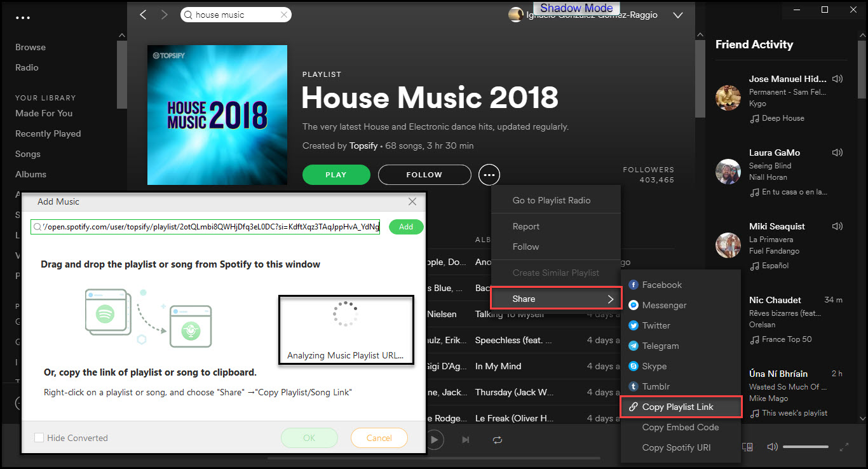Open Jose Manuel's profile picture
This screenshot has width=868, height=469.
pos(728,98)
